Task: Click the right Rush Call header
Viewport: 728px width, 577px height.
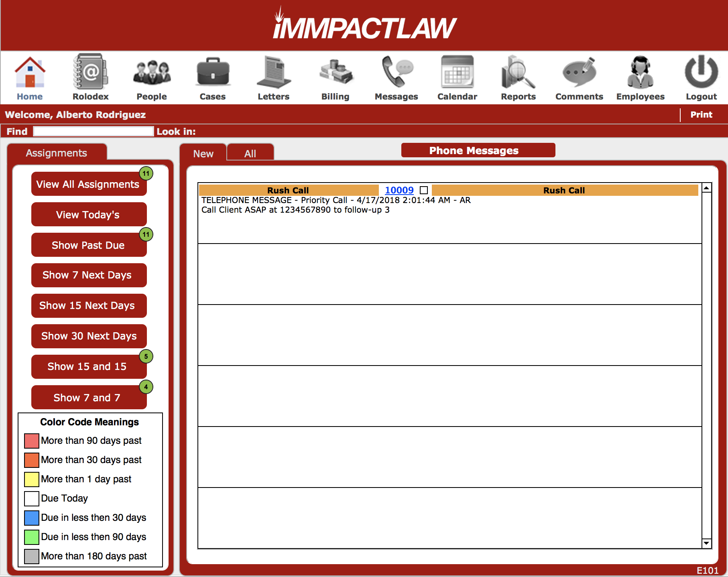Action: point(565,190)
